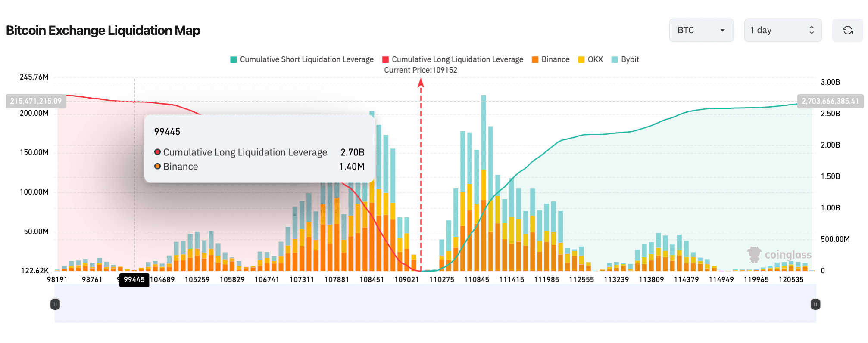868x343 pixels.
Task: Click the orange Binance legend swatch
Action: (x=535, y=60)
